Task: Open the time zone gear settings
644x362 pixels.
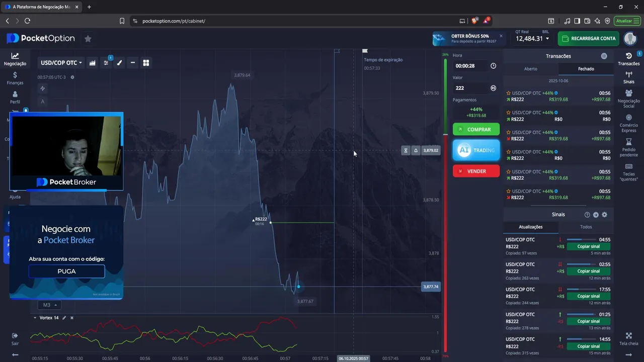Action: click(x=72, y=77)
